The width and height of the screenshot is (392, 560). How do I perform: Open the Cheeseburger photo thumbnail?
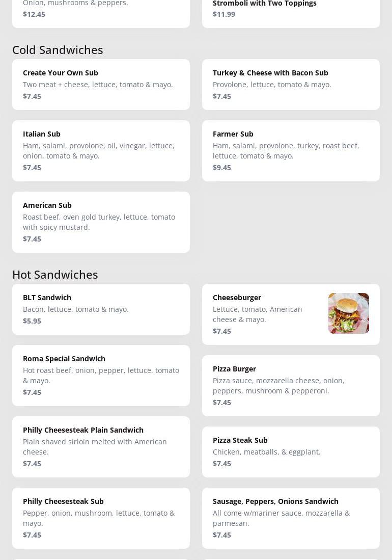coord(349,313)
